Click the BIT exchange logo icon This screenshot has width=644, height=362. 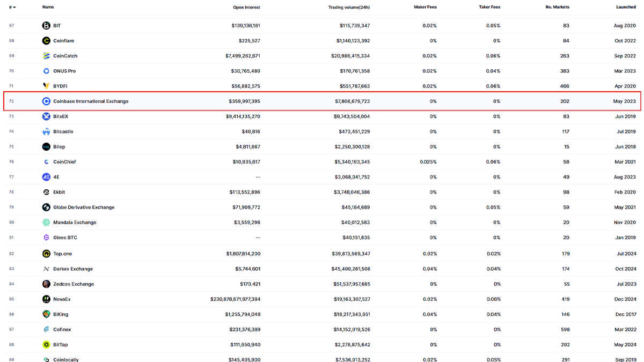pyautogui.click(x=46, y=26)
